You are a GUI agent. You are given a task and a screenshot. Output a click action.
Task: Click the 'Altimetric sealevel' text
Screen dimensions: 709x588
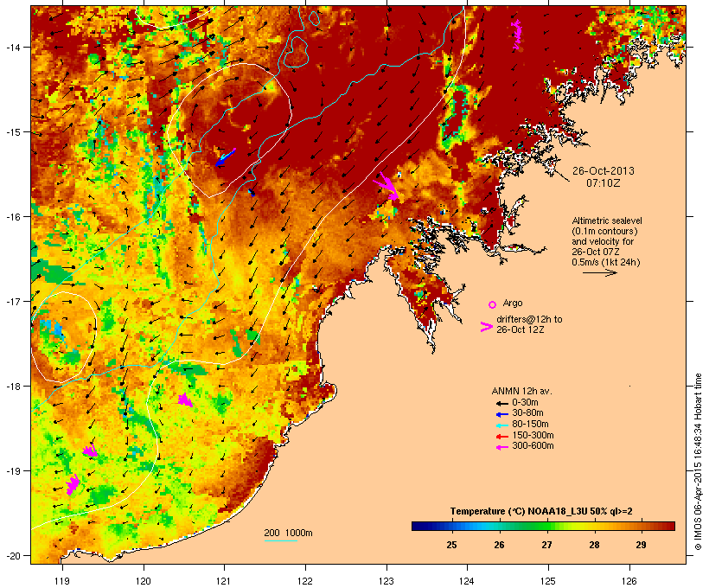click(x=607, y=220)
